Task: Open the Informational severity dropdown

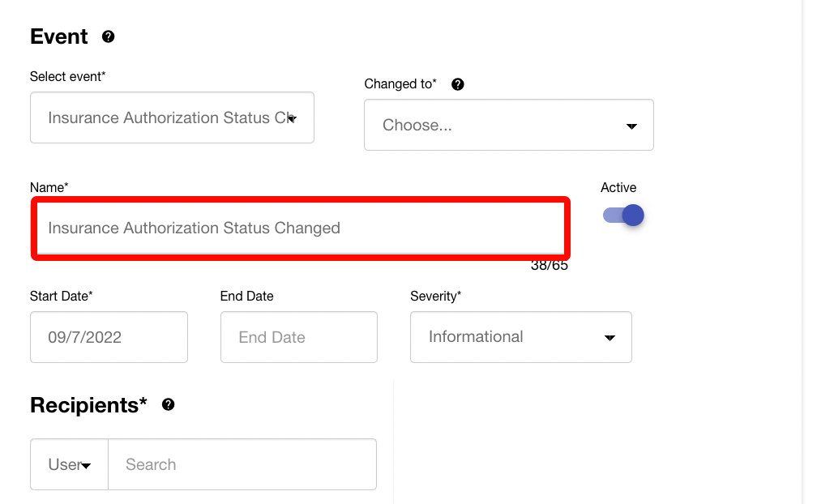Action: point(520,337)
